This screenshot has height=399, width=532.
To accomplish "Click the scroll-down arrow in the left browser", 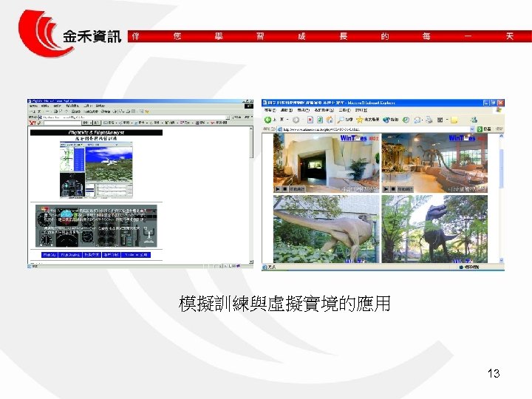I will [x=251, y=262].
